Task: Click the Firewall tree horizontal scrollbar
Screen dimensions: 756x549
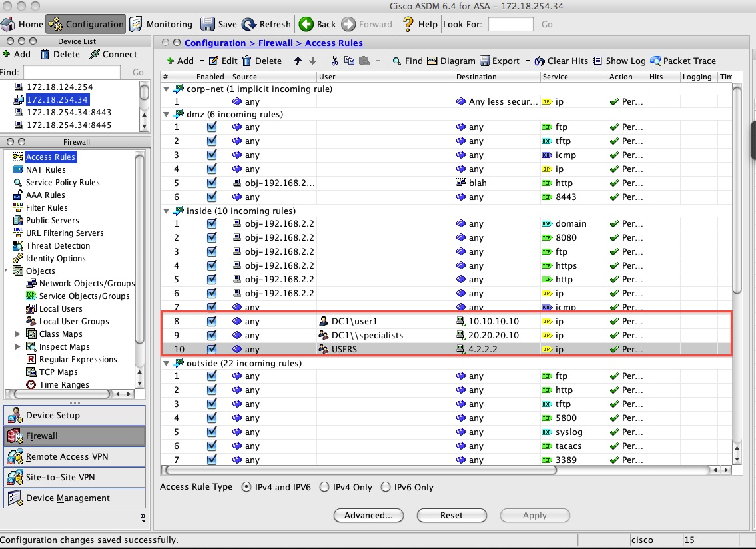Action: [62, 394]
